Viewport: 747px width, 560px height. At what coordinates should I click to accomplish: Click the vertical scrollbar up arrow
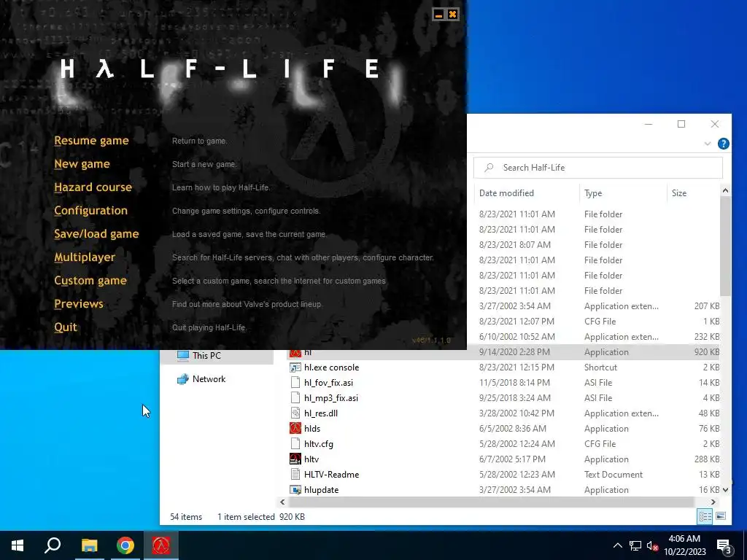point(725,190)
